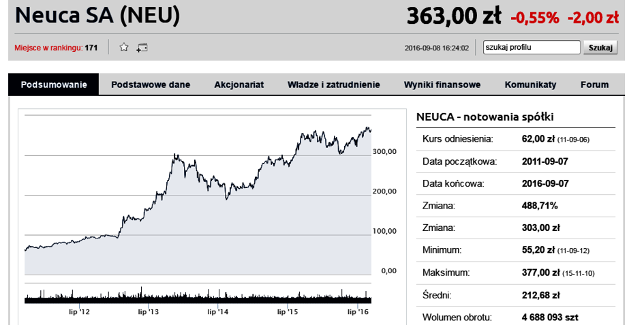Screen dimensions: 644x325
Task: Add Neuca to favorites with star icon
Action: point(123,47)
